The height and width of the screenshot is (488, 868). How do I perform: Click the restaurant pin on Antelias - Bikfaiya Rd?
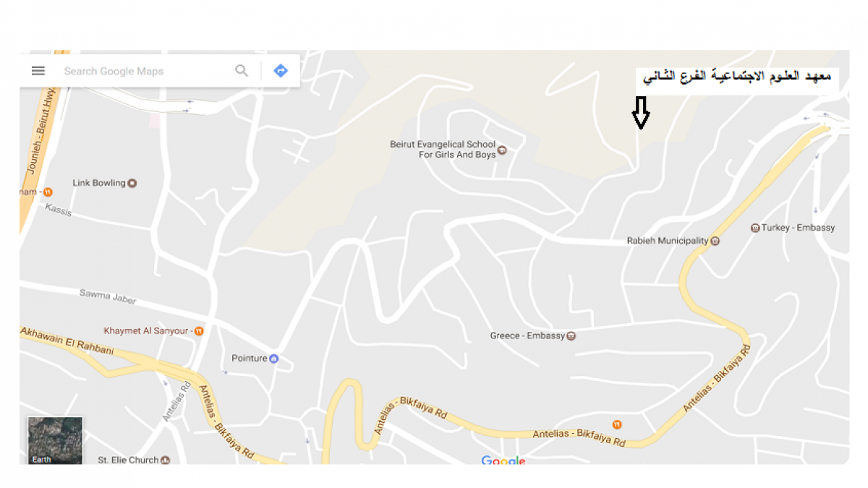pos(617,424)
